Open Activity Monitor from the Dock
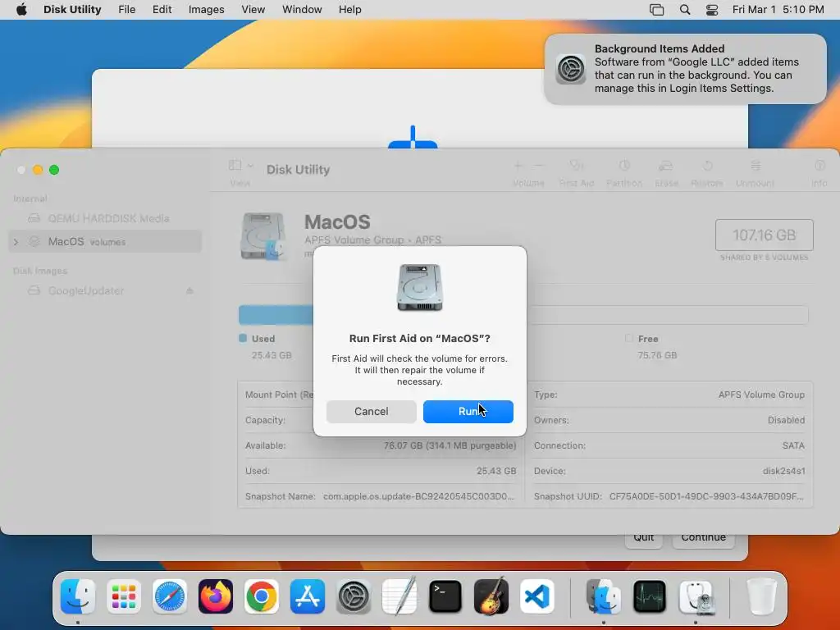840x630 pixels. pyautogui.click(x=650, y=596)
